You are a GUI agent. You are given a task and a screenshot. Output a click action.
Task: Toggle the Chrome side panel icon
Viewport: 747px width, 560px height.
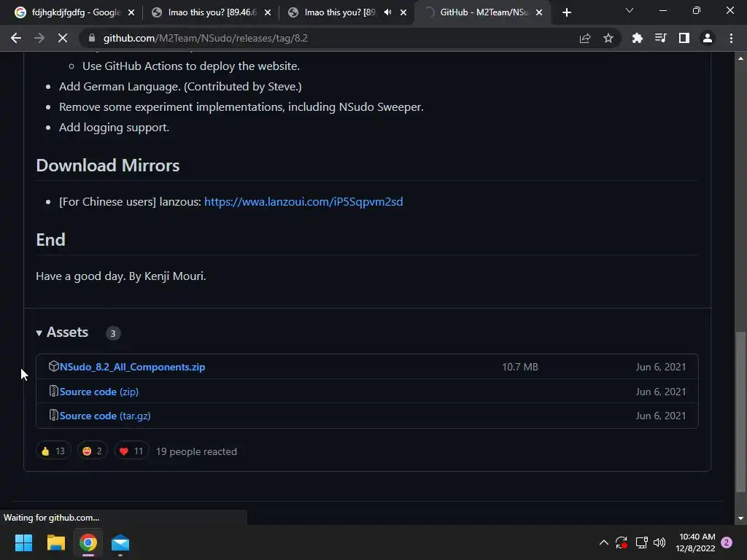pos(684,38)
